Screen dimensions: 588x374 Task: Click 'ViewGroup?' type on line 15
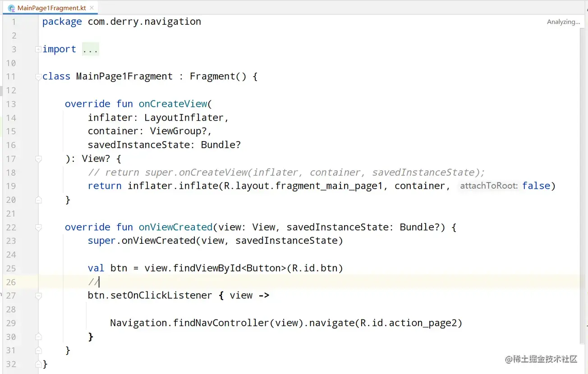178,131
